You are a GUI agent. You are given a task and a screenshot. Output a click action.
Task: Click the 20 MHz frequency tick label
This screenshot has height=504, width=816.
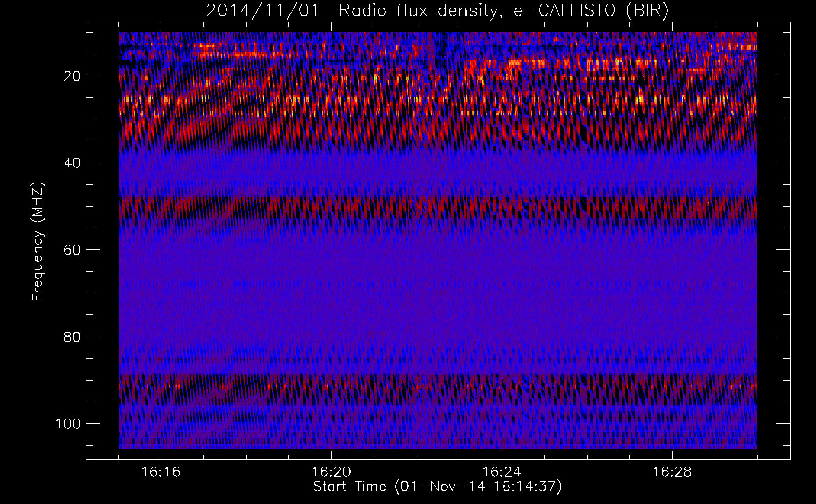tap(72, 76)
